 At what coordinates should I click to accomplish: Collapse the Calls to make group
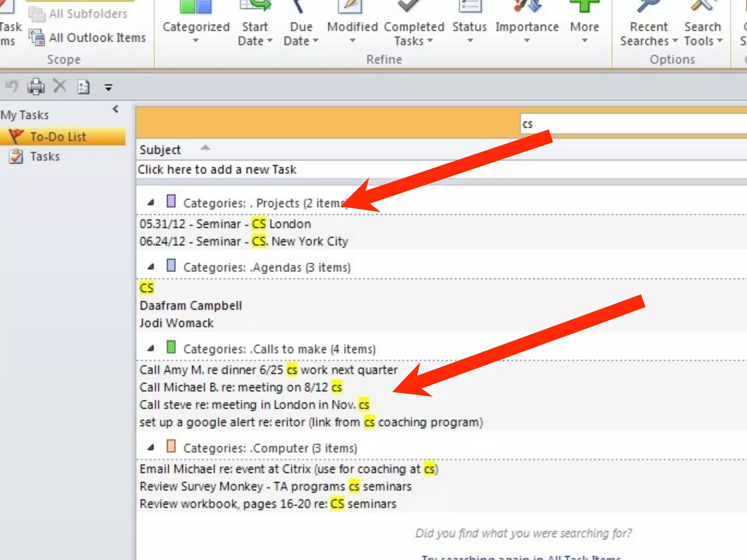point(151,349)
